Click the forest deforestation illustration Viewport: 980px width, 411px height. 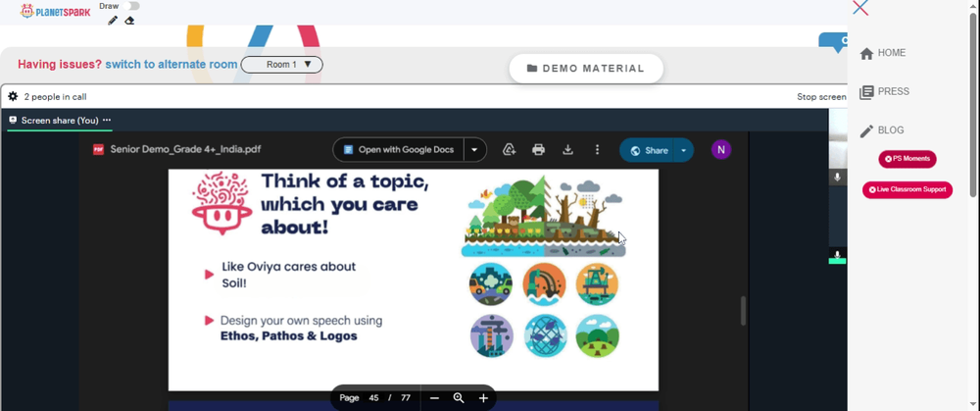tap(543, 217)
